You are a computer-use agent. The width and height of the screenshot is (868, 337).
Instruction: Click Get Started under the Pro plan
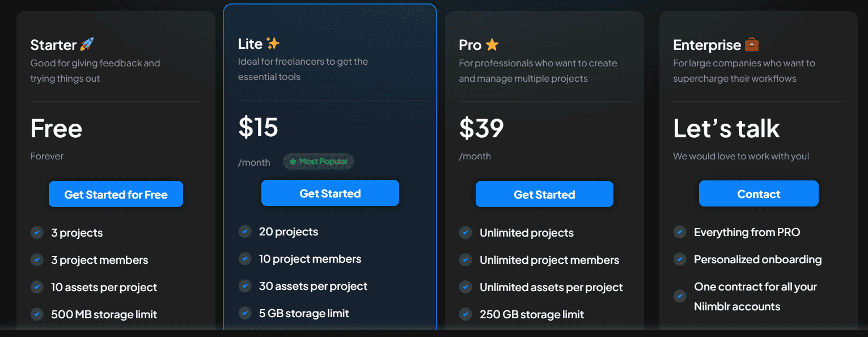point(544,193)
